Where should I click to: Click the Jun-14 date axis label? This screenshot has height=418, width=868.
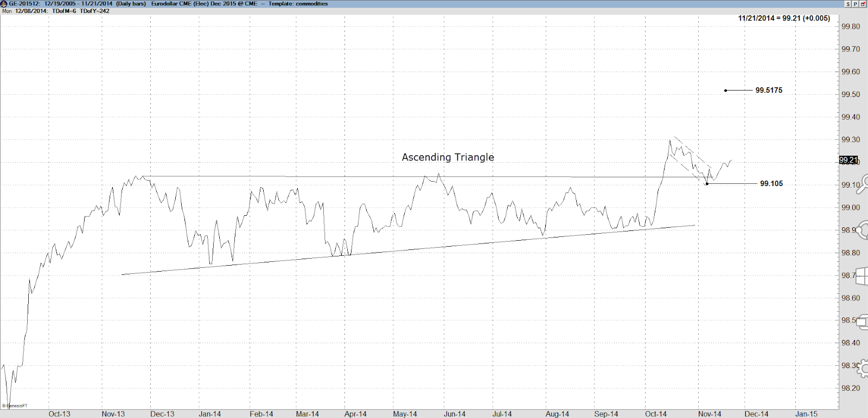click(455, 414)
